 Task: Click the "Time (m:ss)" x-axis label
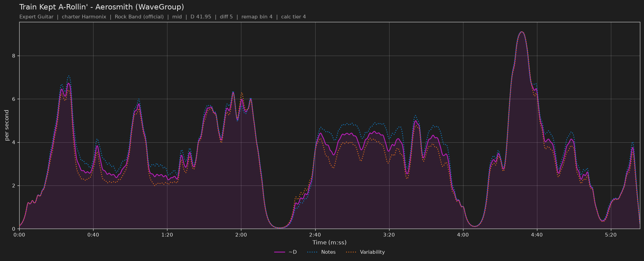[329, 242]
